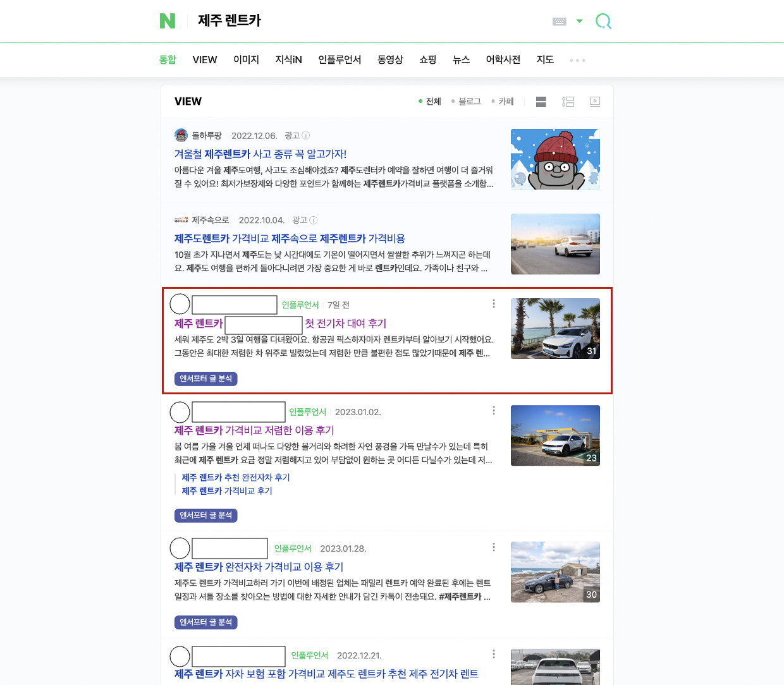
Task: Click the white electric car thumbnail with 31 photos
Action: pos(555,328)
